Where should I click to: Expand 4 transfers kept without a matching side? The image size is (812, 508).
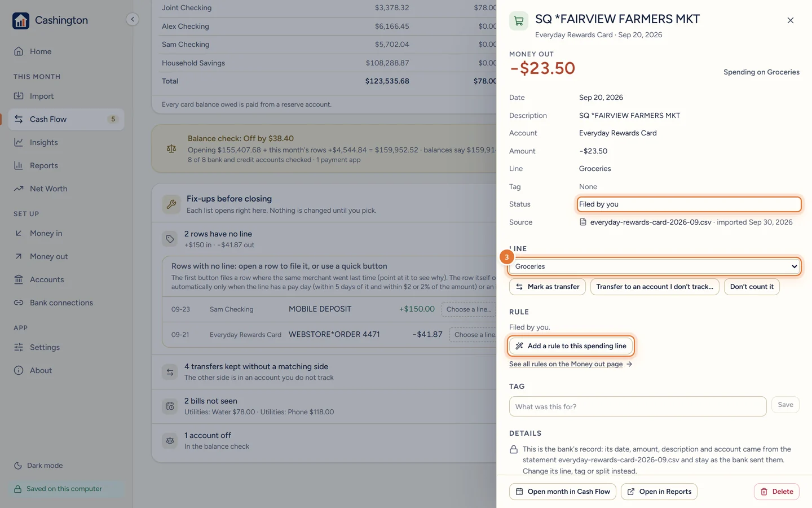324,372
